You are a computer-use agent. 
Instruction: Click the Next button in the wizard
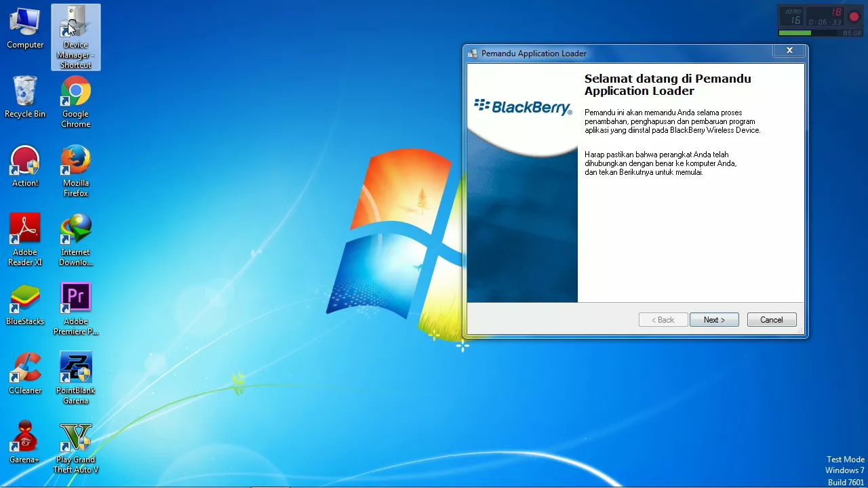[x=714, y=320]
